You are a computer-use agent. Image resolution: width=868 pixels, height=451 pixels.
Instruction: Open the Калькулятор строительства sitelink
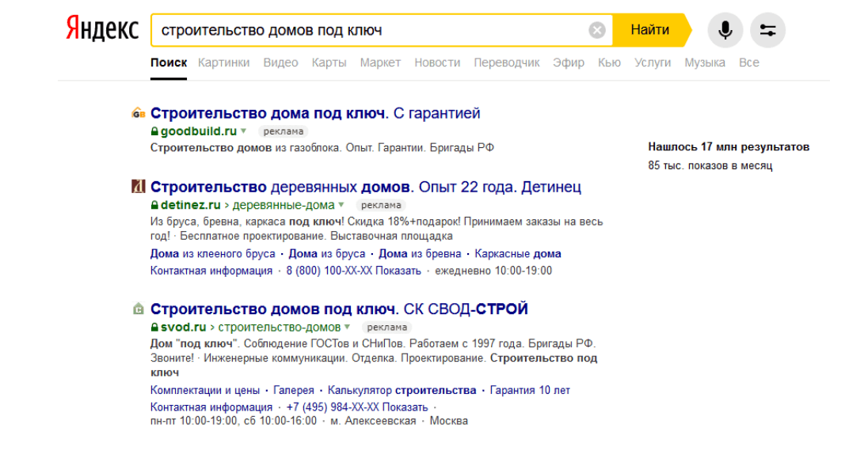(402, 390)
